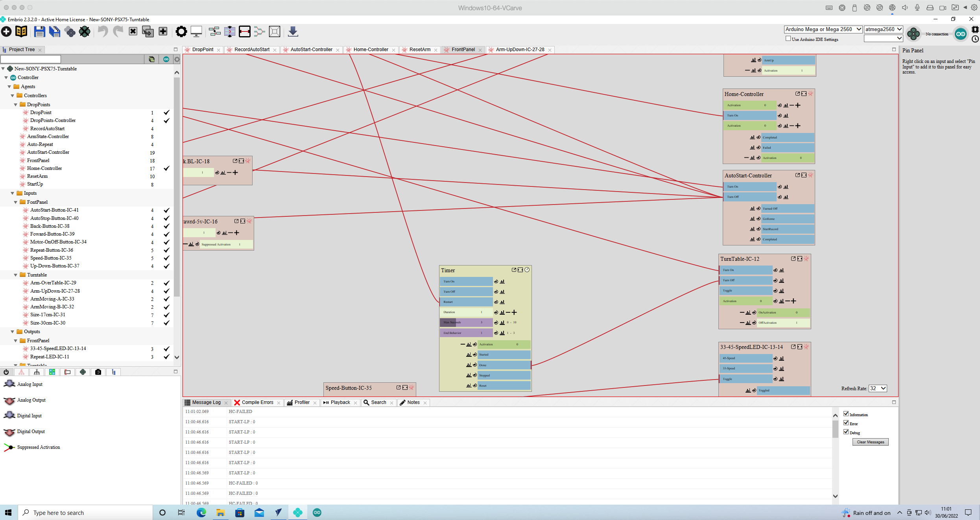Click the Timer Max Seconds slider
Screen dimensions: 980x520
pos(466,323)
